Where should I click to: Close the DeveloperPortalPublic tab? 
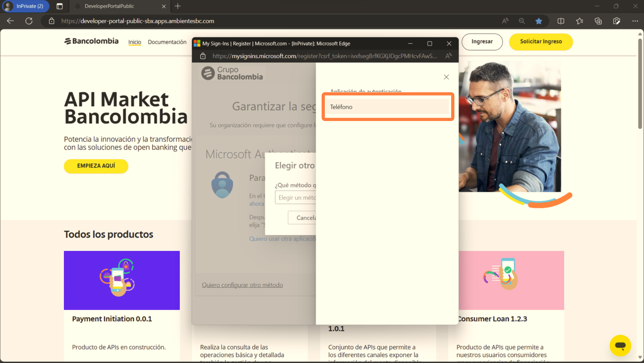pyautogui.click(x=164, y=6)
